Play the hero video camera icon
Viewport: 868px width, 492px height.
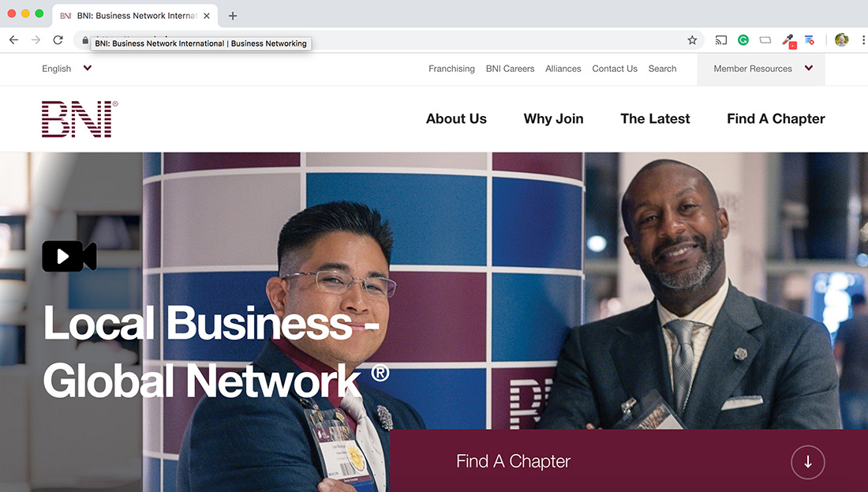(x=69, y=256)
